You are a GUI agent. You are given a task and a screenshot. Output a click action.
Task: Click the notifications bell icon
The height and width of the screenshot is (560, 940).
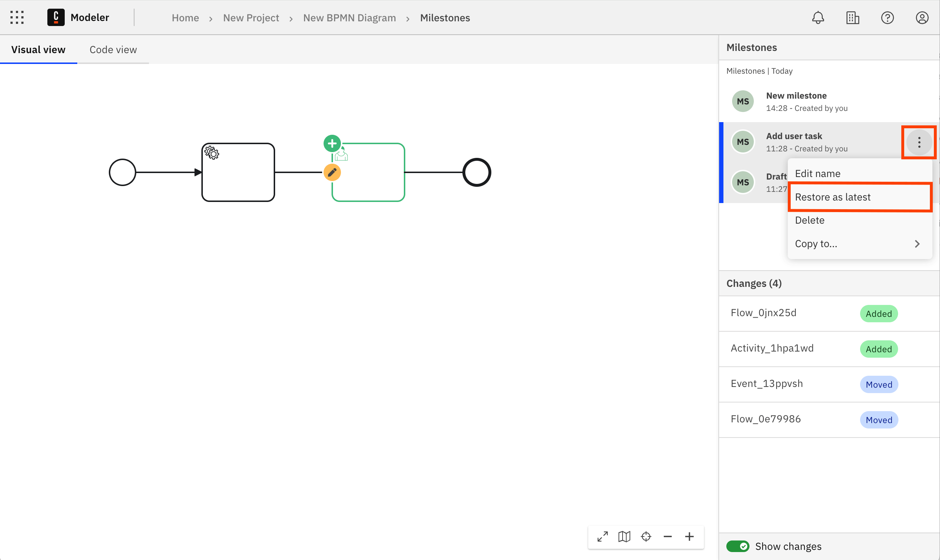pyautogui.click(x=818, y=18)
